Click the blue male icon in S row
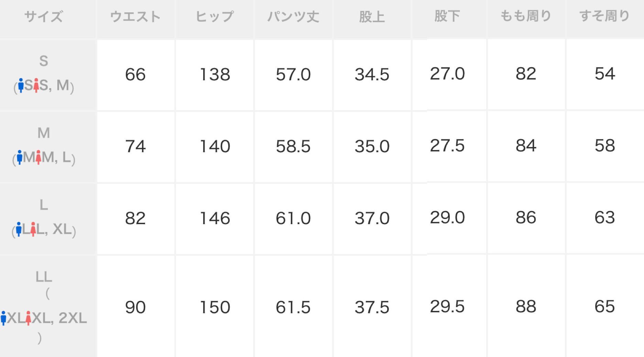The width and height of the screenshot is (644, 357). (21, 85)
